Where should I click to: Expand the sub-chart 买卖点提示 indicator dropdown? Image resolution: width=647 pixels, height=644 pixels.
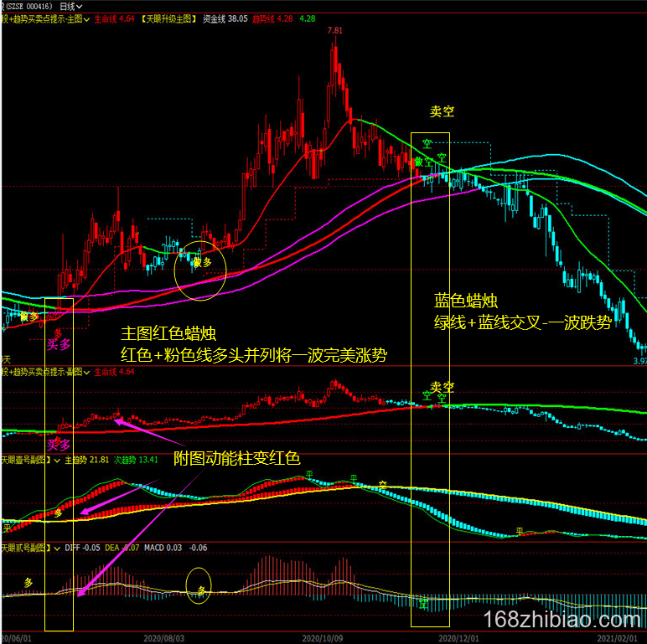point(85,372)
